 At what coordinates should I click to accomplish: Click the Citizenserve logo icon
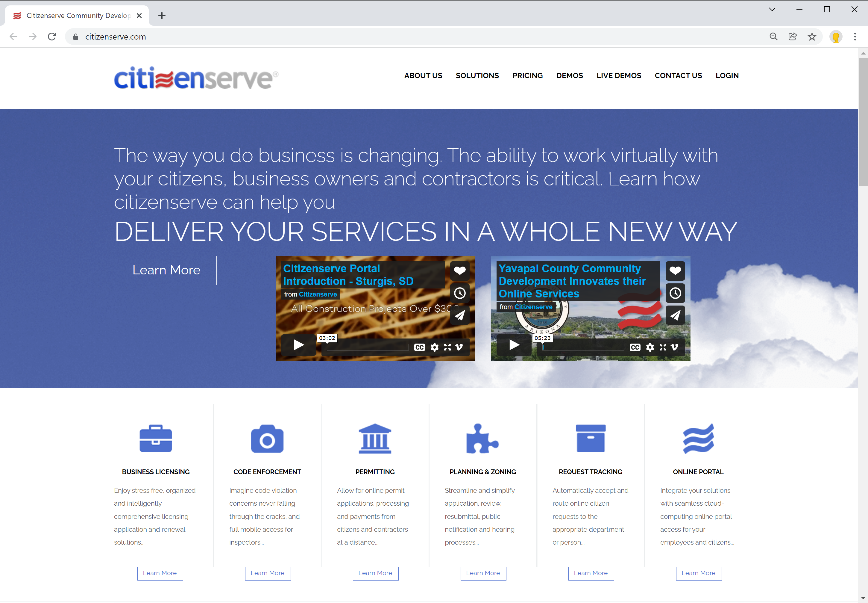196,78
